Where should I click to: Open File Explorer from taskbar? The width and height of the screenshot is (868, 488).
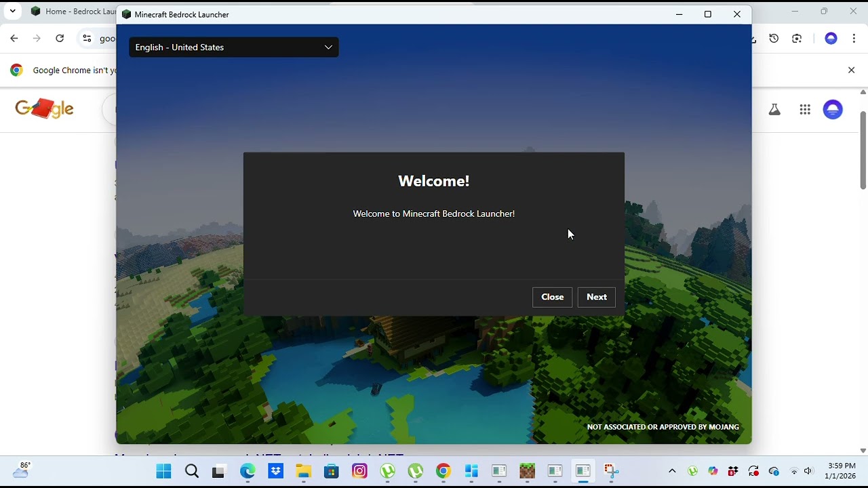coord(303,471)
